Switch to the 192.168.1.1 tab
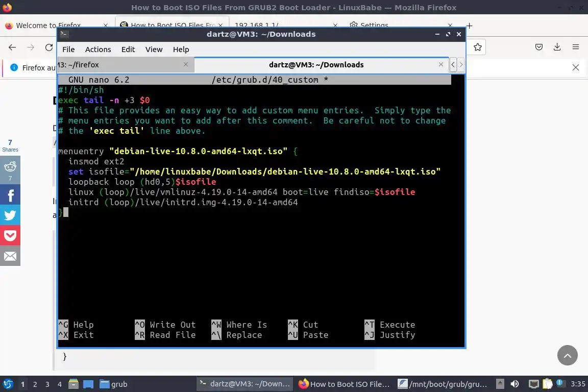The height and width of the screenshot is (392, 588). pos(257,25)
